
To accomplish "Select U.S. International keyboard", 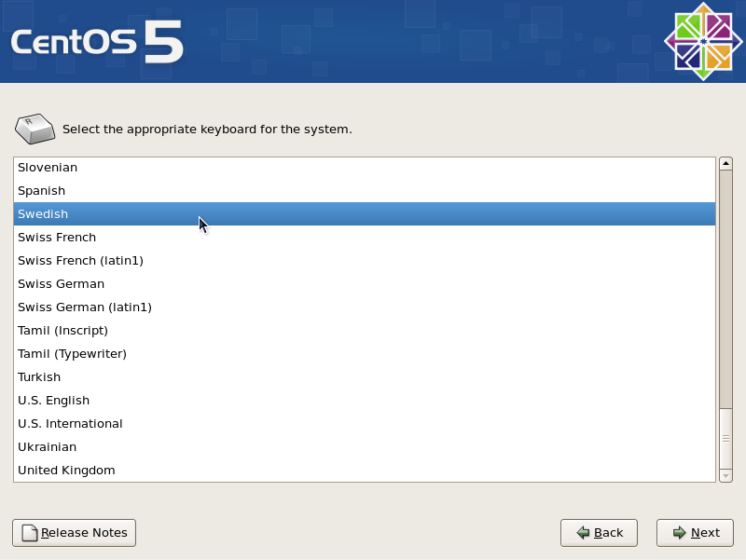I will (x=365, y=424).
